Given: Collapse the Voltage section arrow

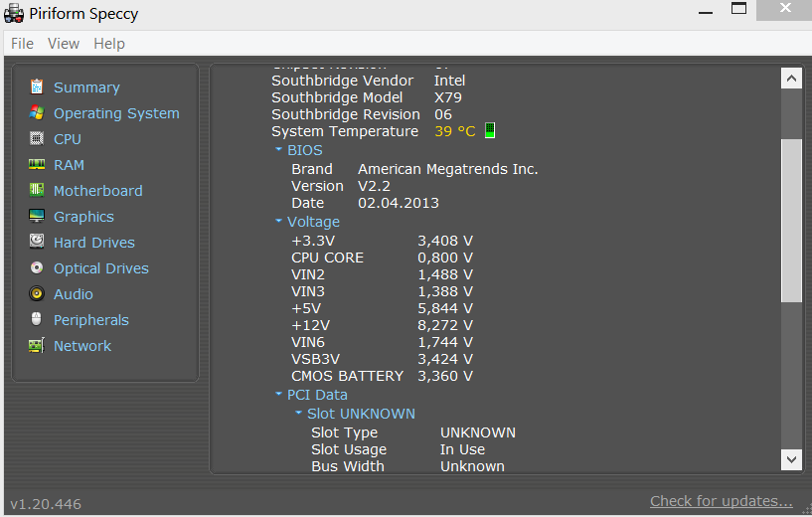Looking at the screenshot, I should [278, 221].
